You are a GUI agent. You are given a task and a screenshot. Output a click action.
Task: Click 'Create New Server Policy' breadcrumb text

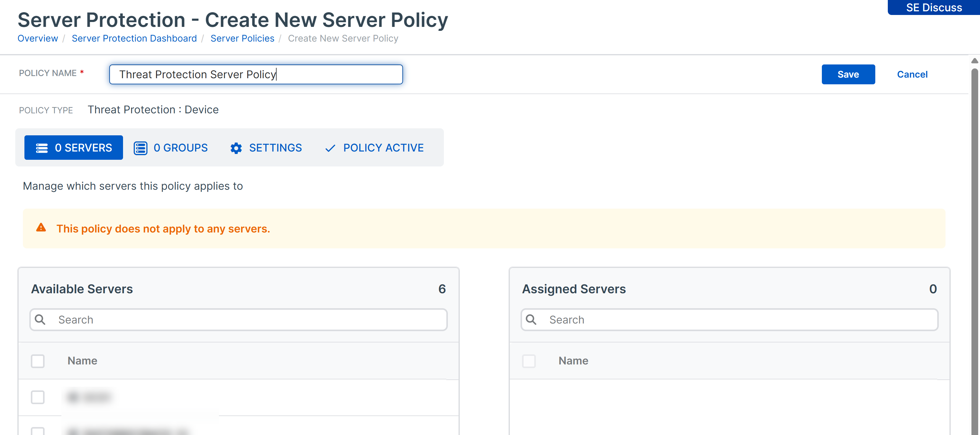tap(343, 38)
